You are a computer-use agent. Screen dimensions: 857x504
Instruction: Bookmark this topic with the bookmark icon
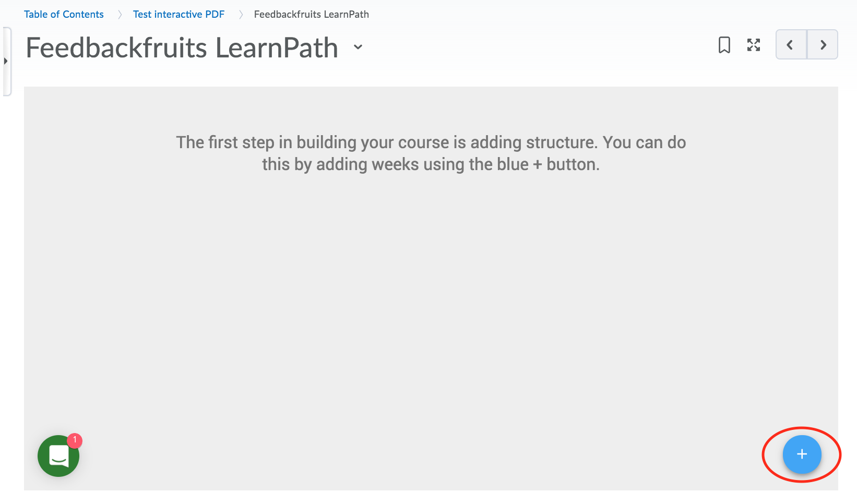tap(724, 45)
